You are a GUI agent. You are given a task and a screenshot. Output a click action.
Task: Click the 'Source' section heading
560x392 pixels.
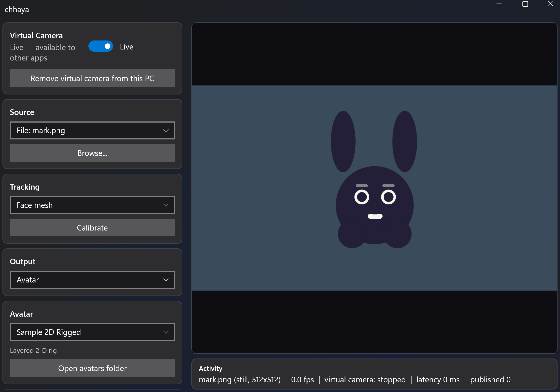click(x=22, y=112)
